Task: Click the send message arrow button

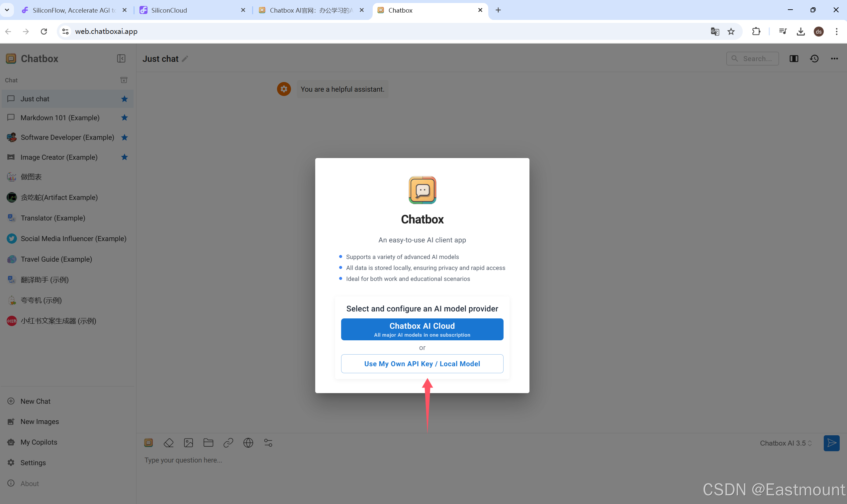Action: (x=831, y=443)
